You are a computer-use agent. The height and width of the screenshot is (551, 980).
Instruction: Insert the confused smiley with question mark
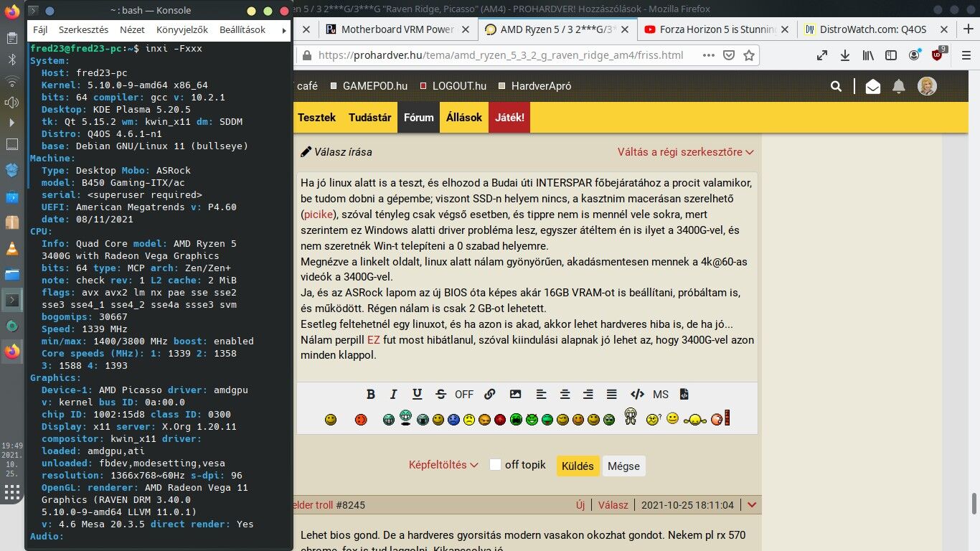[653, 419]
